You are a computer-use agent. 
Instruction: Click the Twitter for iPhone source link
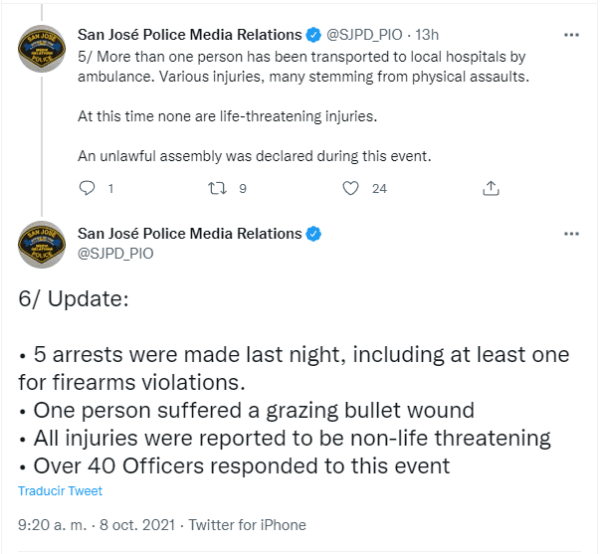tap(247, 524)
